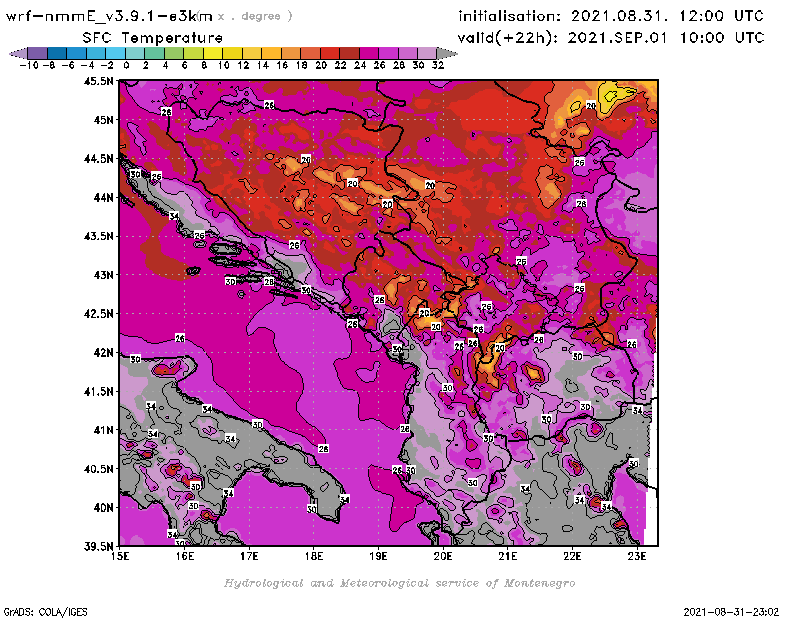Click the '22E' longitude label
The height and width of the screenshot is (618, 800).
pyautogui.click(x=572, y=556)
